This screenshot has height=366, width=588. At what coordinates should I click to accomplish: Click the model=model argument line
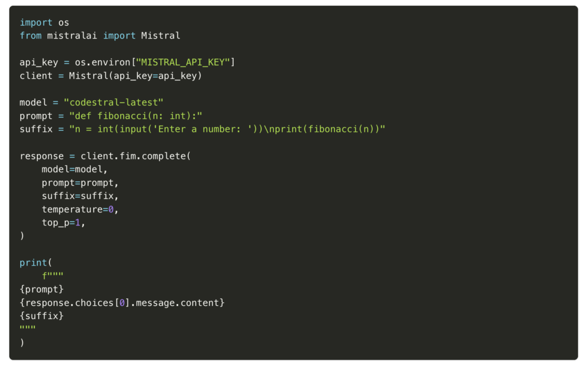(75, 169)
